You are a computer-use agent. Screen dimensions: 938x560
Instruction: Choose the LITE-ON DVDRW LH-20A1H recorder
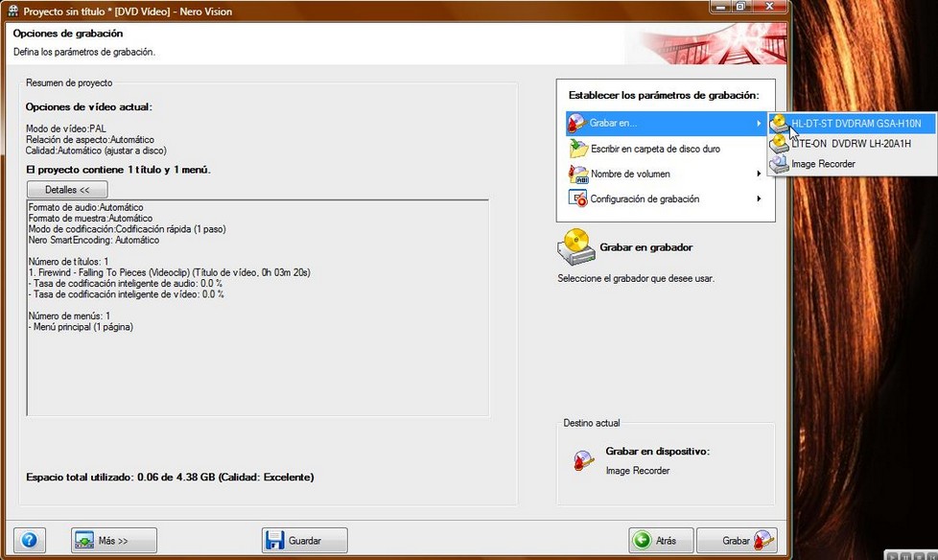click(851, 144)
